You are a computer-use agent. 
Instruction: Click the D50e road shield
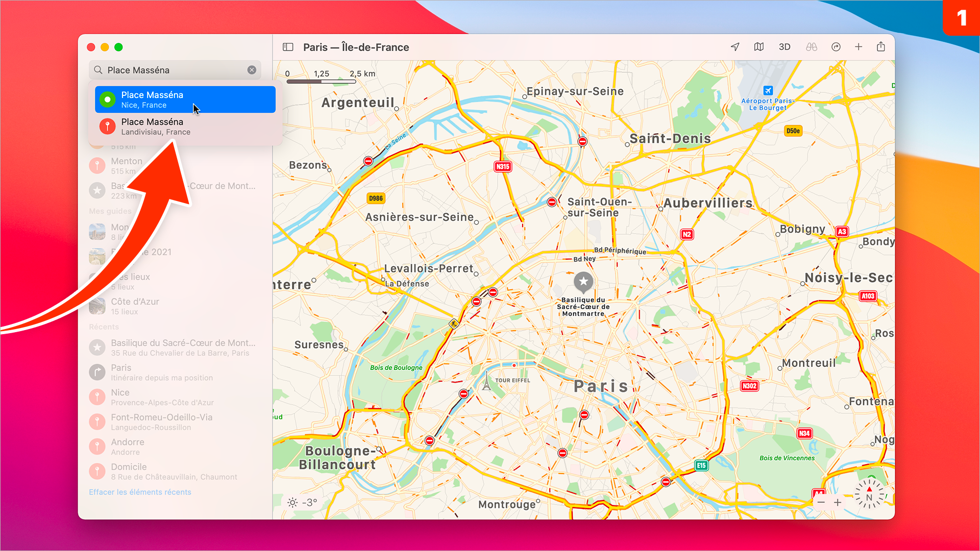coord(793,131)
